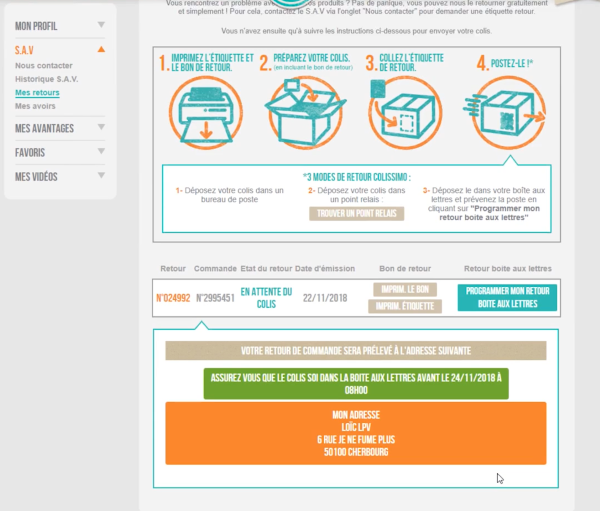
Task: Click the Retour boite aux lettres header
Action: (x=508, y=269)
